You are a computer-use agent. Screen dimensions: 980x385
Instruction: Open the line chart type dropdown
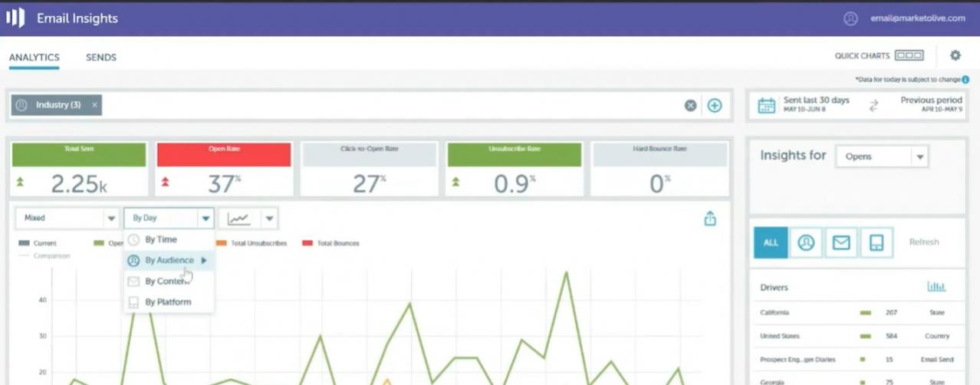[248, 218]
